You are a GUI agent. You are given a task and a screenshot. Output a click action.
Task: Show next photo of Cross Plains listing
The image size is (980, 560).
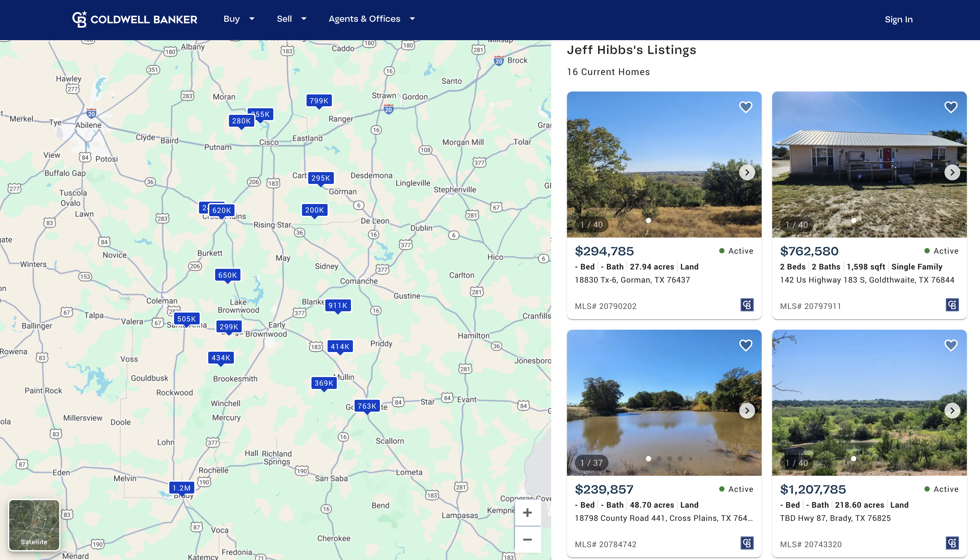click(x=747, y=410)
